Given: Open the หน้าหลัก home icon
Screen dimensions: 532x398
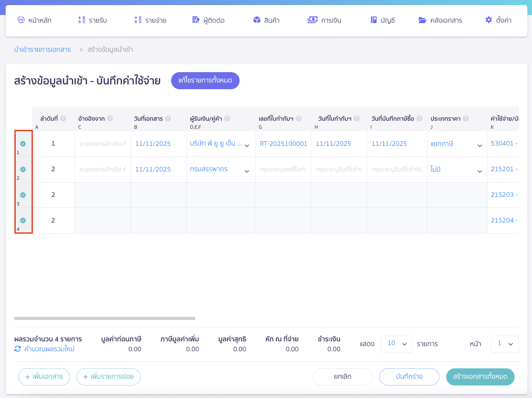Looking at the screenshot, I should pos(21,20).
